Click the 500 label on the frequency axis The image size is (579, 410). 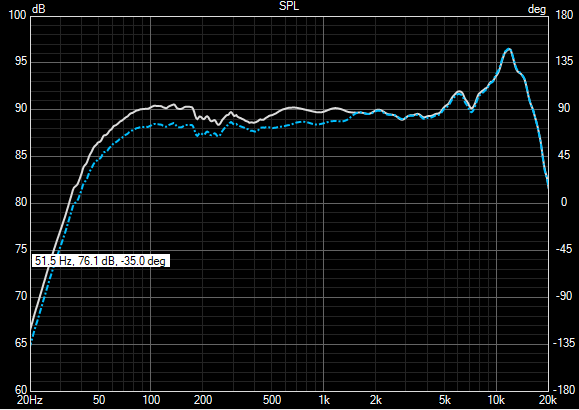[x=272, y=400]
